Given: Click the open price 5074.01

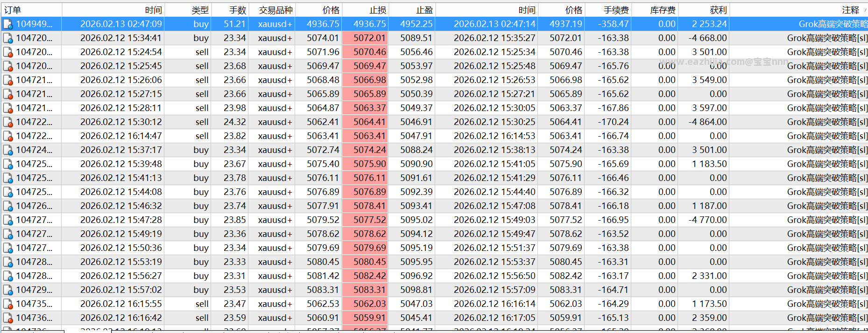Looking at the screenshot, I should pos(323,38).
